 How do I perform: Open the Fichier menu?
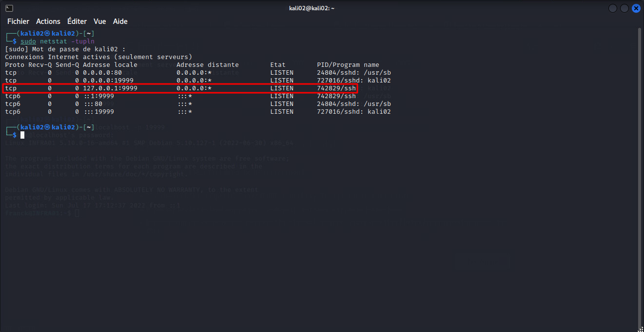[x=18, y=21]
